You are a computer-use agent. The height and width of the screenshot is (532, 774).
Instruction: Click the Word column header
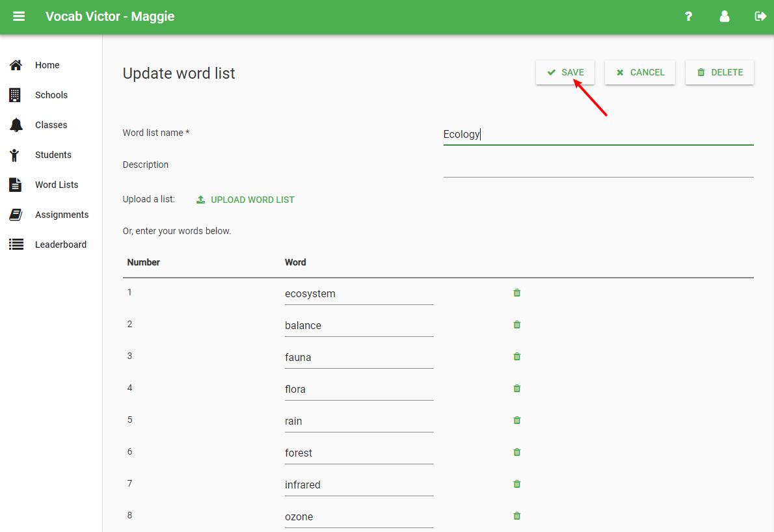pos(295,262)
